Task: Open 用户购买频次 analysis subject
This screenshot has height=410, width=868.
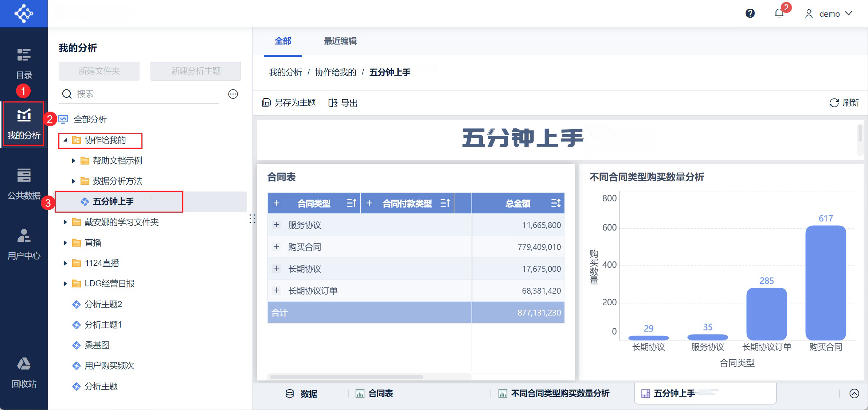Action: coord(109,365)
